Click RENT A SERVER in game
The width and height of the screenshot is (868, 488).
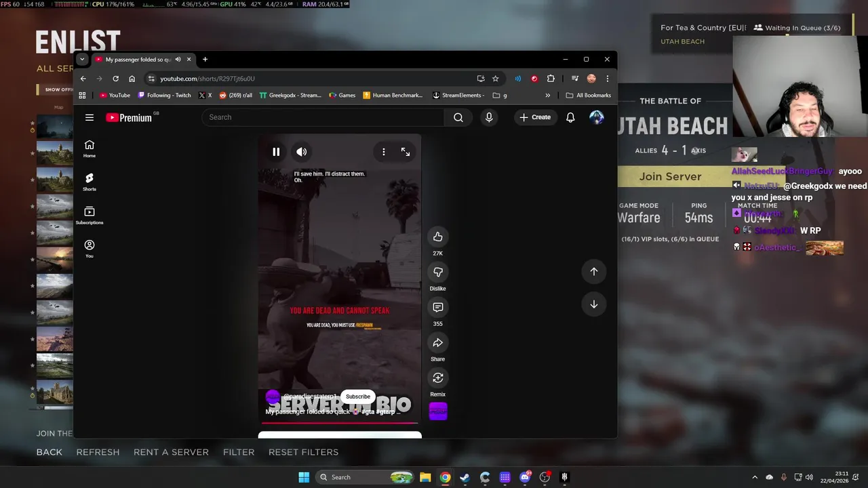(x=171, y=452)
